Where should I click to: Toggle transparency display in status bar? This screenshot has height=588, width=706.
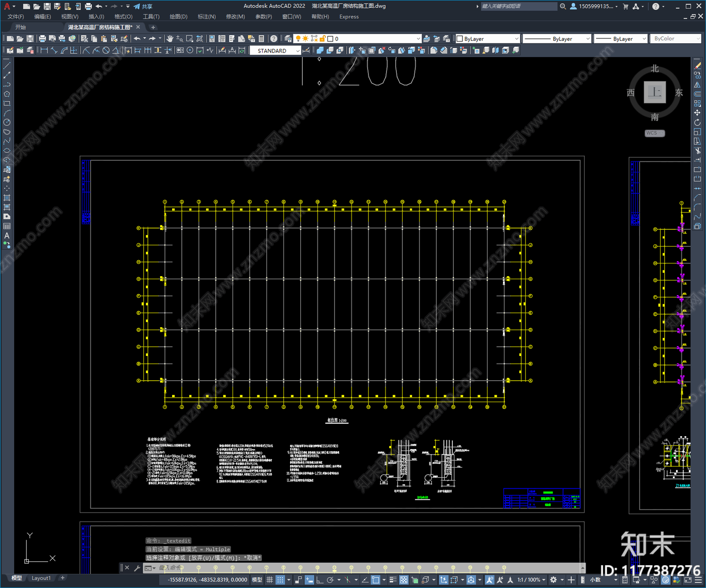tap(404, 580)
